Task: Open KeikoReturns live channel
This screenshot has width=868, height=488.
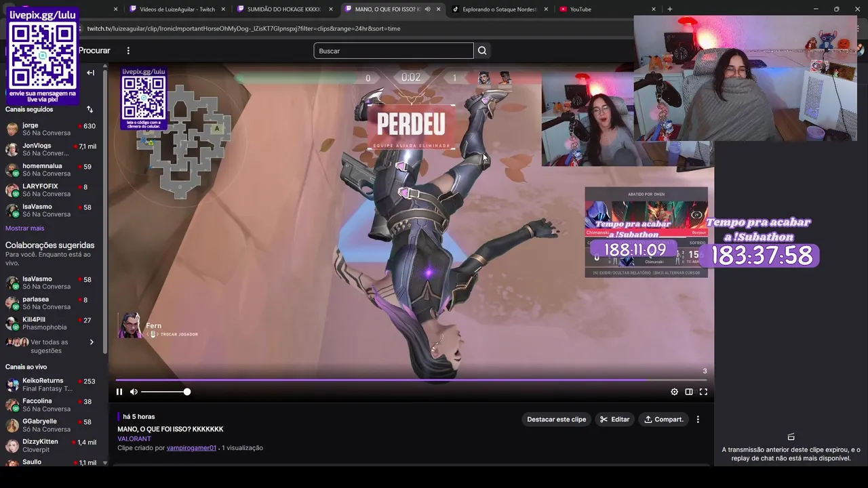Action: click(51, 385)
